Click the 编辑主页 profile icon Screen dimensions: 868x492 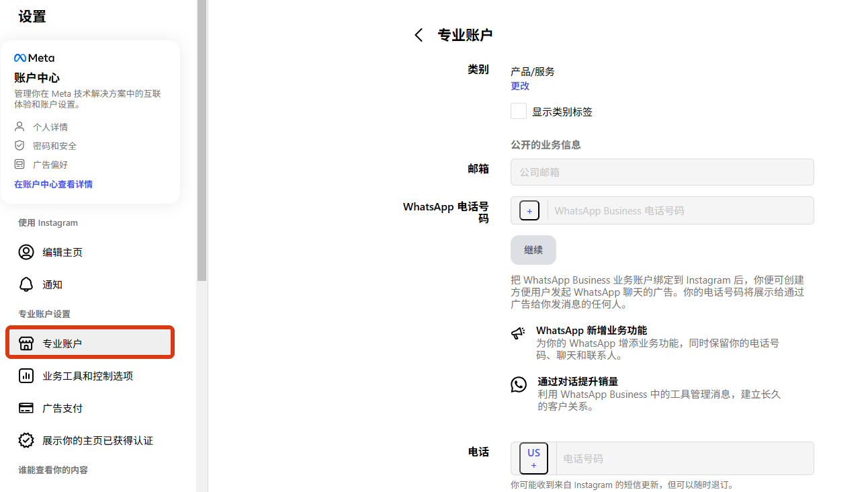(26, 252)
